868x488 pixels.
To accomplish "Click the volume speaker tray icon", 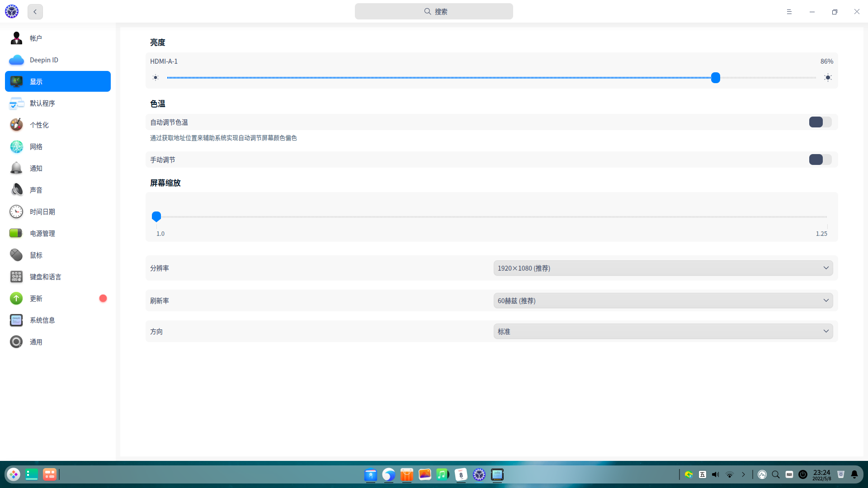I will [x=715, y=474].
